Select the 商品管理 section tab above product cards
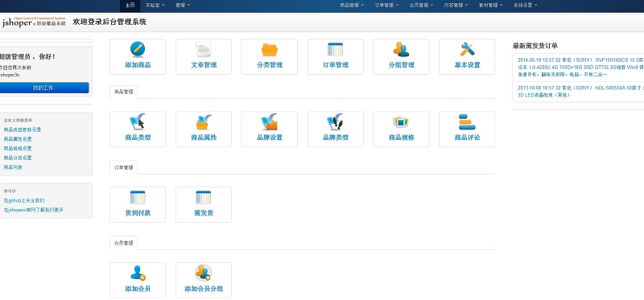Viewport: 644px width, 300px height. [x=123, y=92]
